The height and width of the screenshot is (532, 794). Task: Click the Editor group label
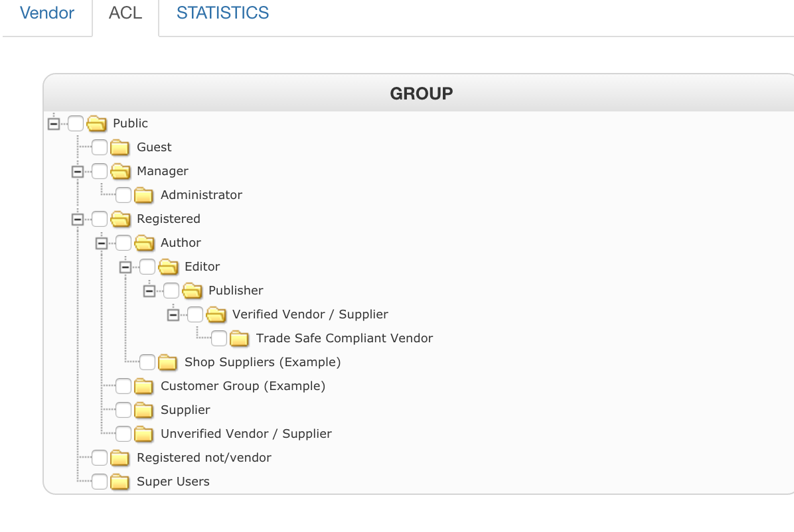[202, 267]
